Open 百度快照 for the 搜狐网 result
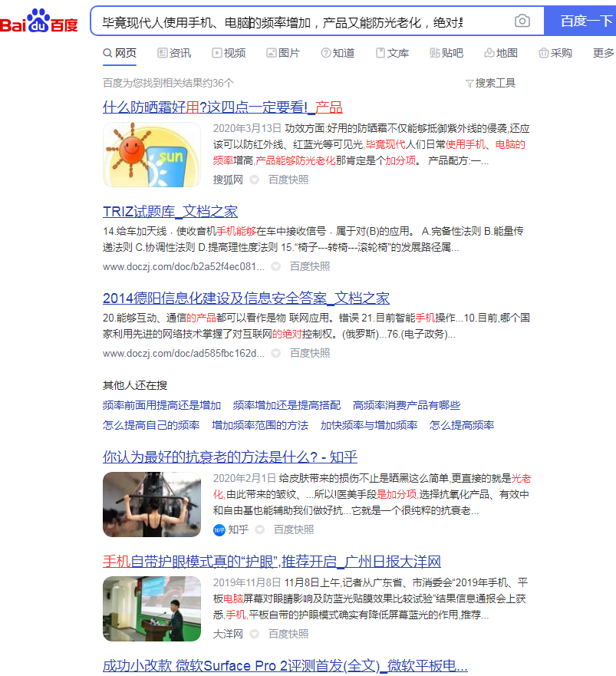Screen dimensions: 616x676 [288, 180]
